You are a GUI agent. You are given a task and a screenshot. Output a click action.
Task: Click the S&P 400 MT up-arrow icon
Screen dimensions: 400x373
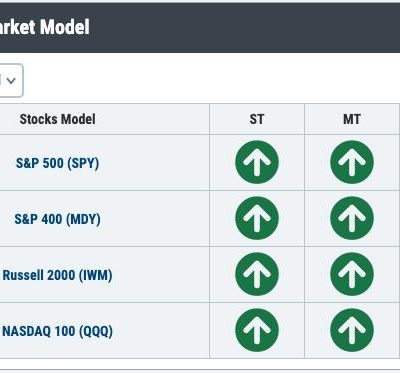click(352, 218)
